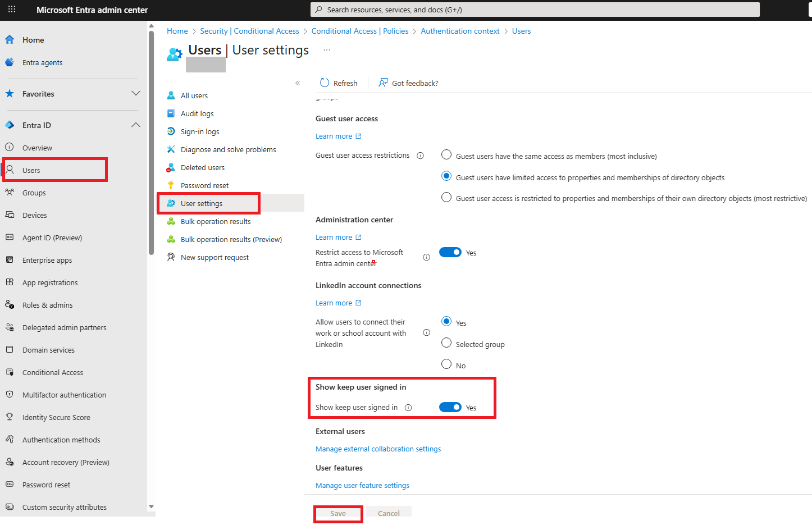Collapse the Entra ID section chevron
Viewport: 812px width, 525px height.
[135, 125]
